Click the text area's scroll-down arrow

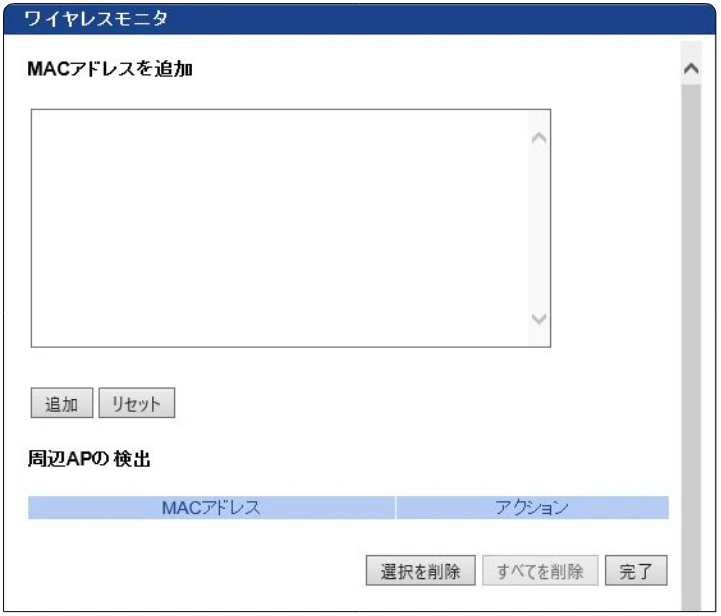pos(539,319)
